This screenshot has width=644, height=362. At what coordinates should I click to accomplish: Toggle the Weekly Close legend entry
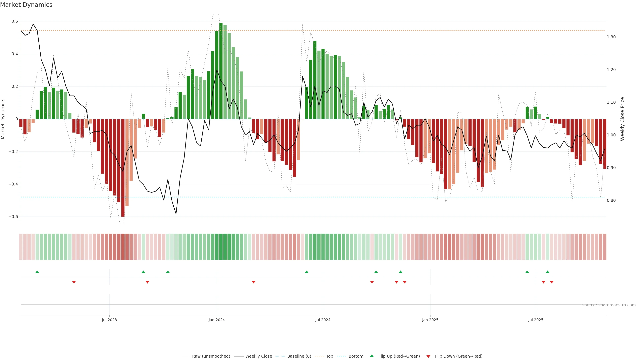[x=258, y=356]
